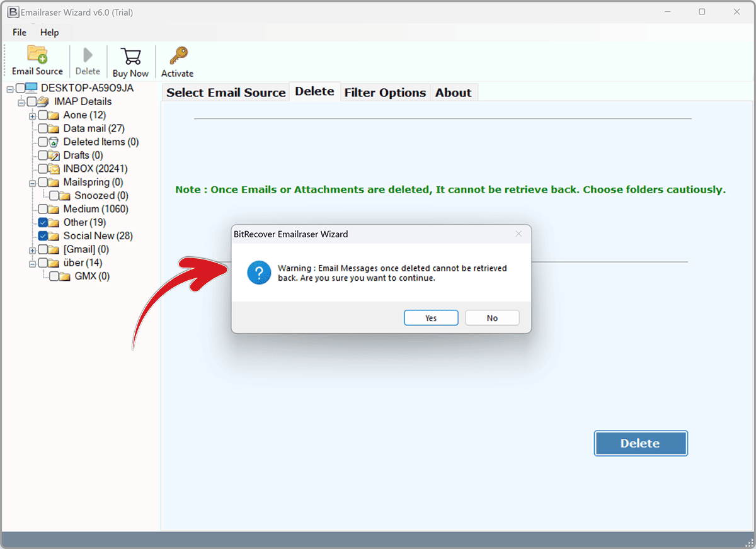Screen dimensions: 756x549
Task: Check the Medium folder checkbox
Action: pyautogui.click(x=43, y=209)
